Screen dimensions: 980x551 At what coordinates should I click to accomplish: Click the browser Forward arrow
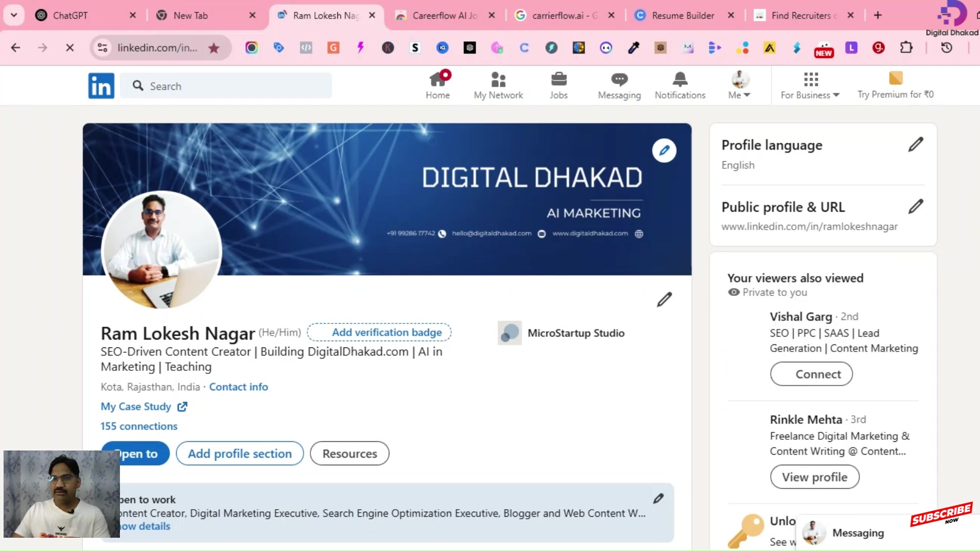click(x=42, y=47)
